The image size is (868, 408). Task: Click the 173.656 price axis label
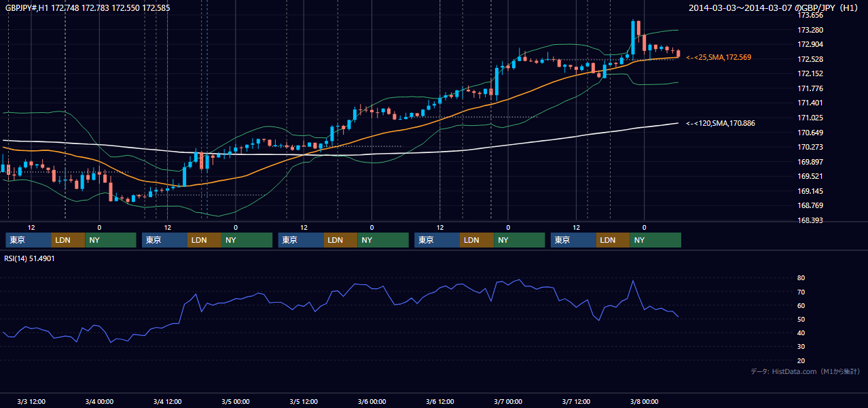click(810, 15)
